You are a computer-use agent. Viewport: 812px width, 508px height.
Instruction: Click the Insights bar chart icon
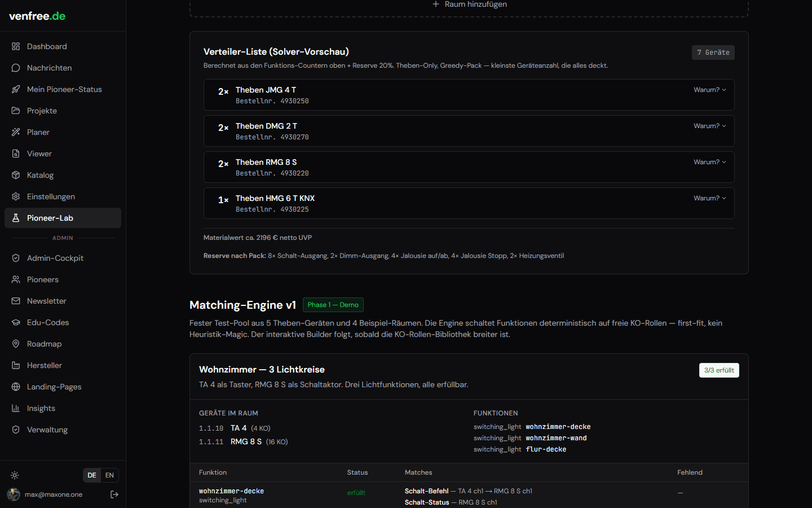[x=16, y=408]
